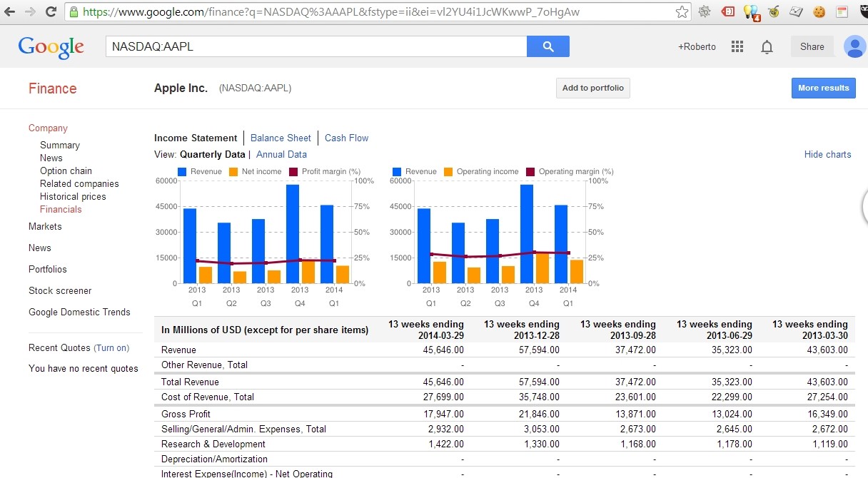
Task: Click the 57,594.00 value in the Total Revenue row
Action: click(539, 382)
